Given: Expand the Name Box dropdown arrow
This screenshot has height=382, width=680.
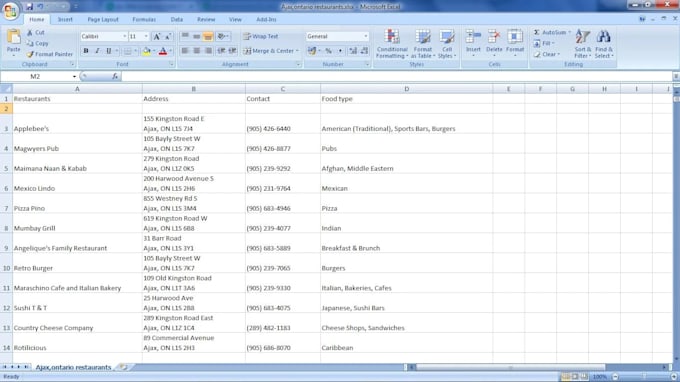Looking at the screenshot, I should tap(74, 76).
